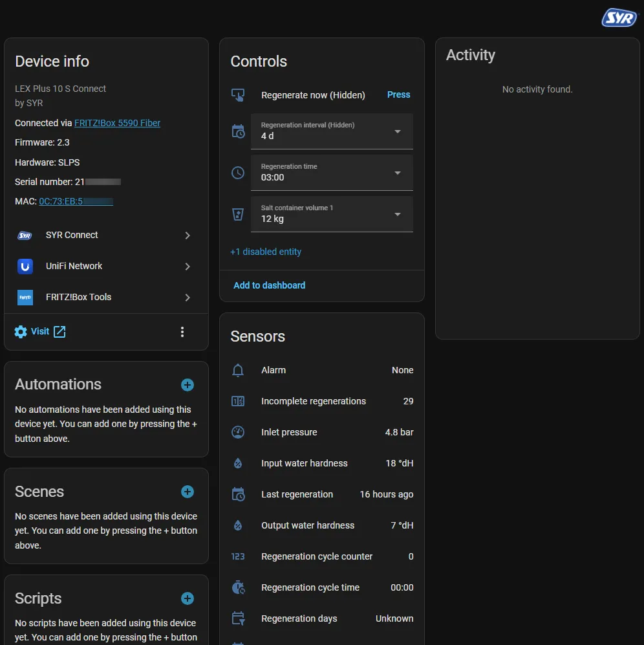This screenshot has width=644, height=645.
Task: Open the Alarm sensor row
Action: point(322,370)
